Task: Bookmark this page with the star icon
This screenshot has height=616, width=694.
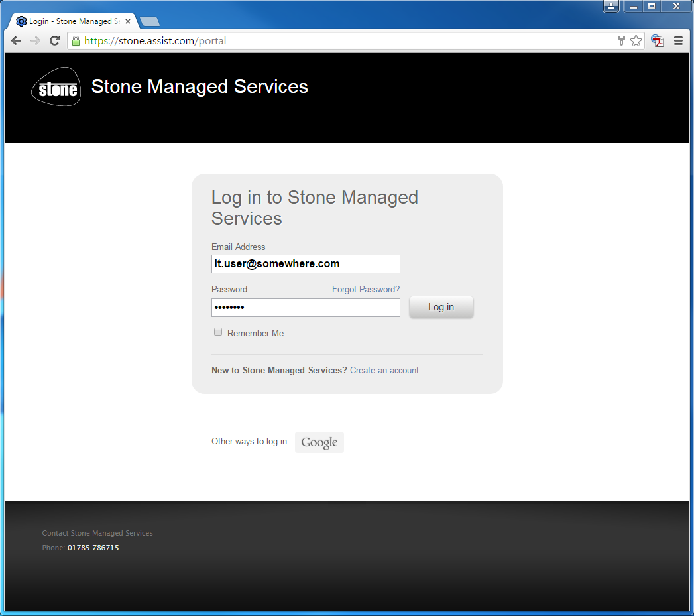Action: click(x=636, y=40)
